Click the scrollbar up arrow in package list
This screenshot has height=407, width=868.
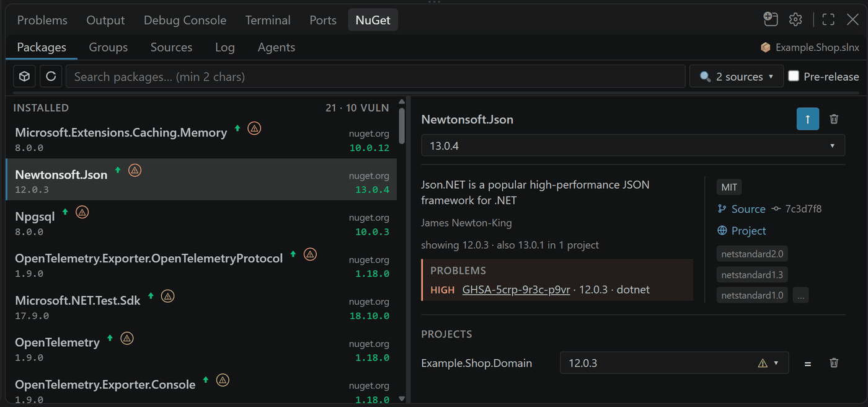[402, 102]
